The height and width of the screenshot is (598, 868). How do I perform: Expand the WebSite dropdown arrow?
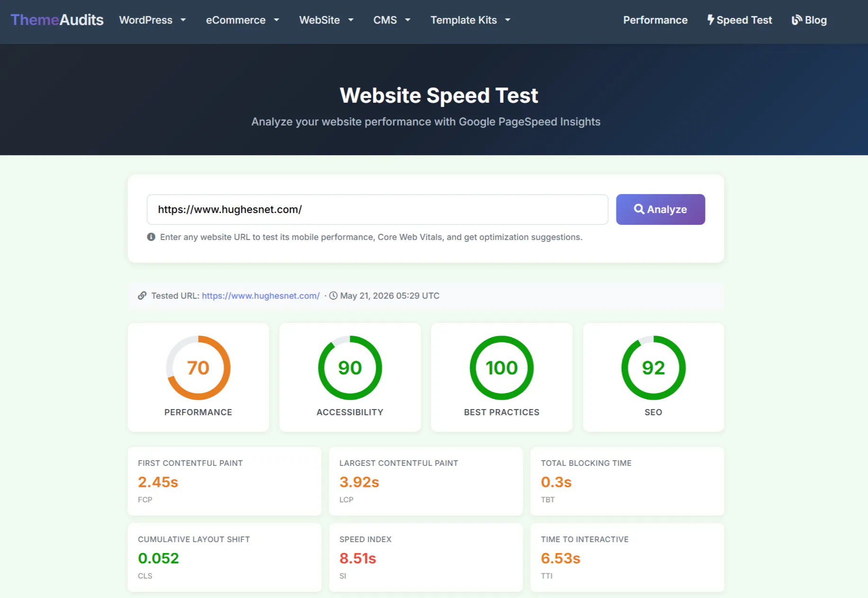[351, 20]
